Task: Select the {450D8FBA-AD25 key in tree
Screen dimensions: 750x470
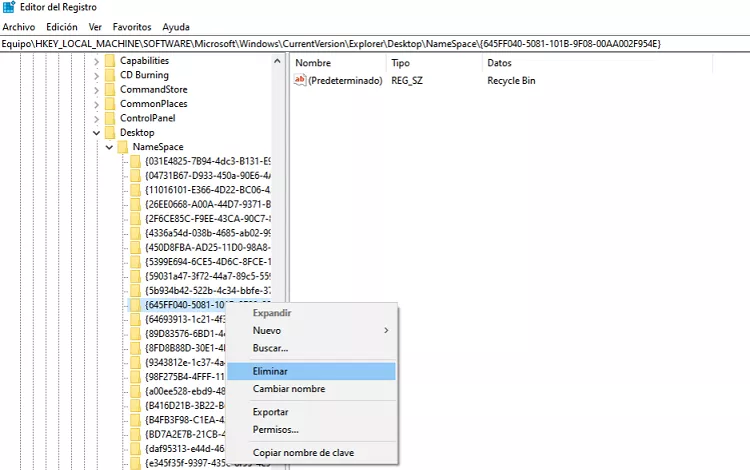Action: [207, 248]
